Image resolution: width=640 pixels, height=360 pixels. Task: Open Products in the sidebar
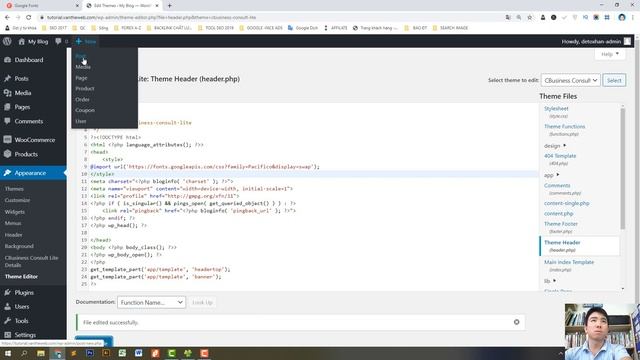[26, 154]
